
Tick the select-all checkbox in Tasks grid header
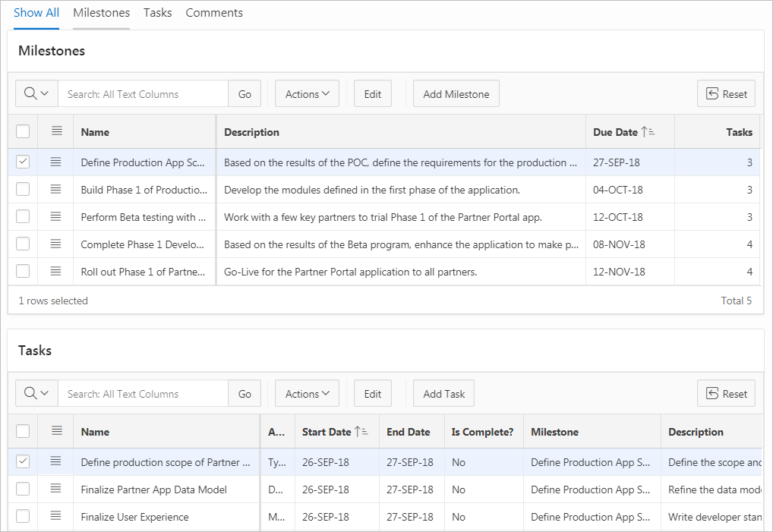[23, 431]
